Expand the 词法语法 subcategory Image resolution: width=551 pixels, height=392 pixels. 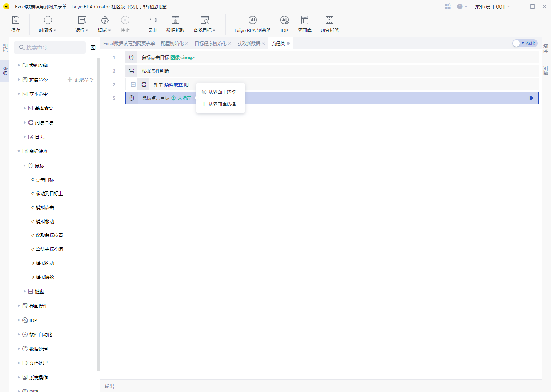point(25,122)
